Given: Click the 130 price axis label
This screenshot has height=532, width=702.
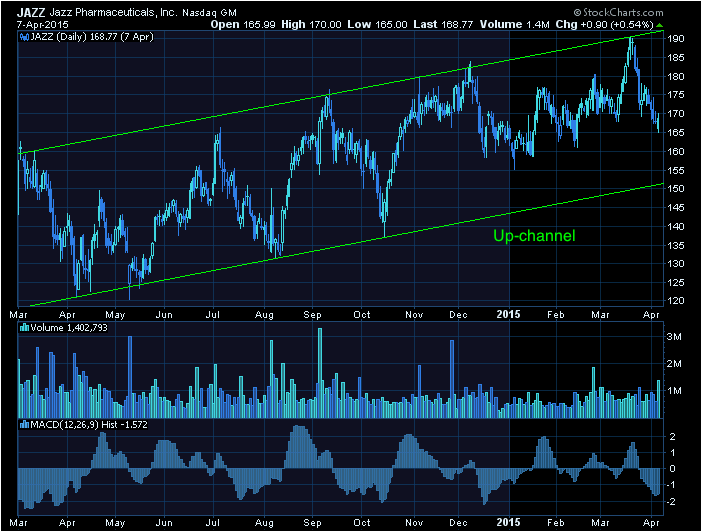Looking at the screenshot, I should (x=676, y=263).
